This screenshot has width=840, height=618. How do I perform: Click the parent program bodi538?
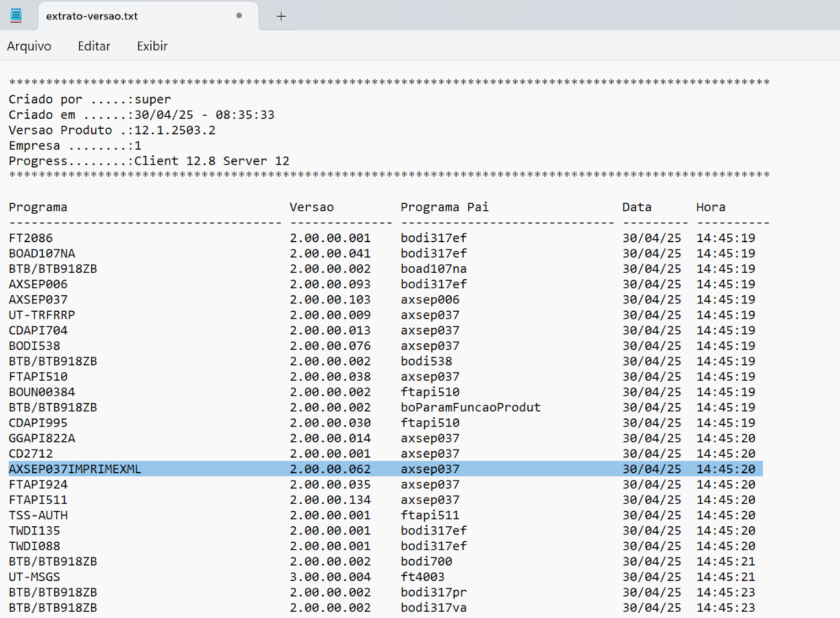pyautogui.click(x=427, y=361)
